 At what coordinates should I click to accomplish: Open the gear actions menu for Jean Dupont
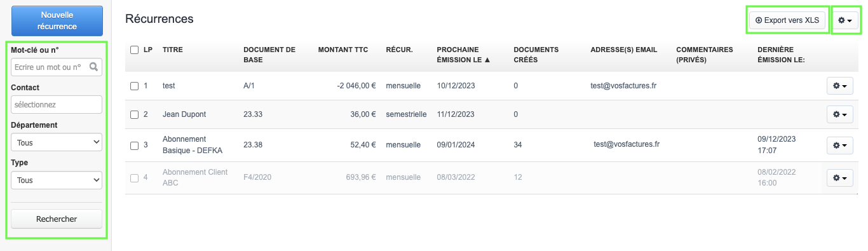839,114
